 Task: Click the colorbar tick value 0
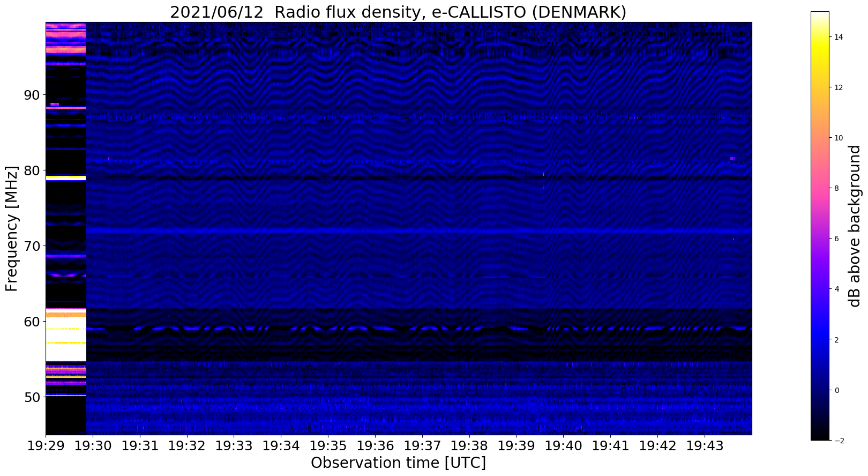835,390
